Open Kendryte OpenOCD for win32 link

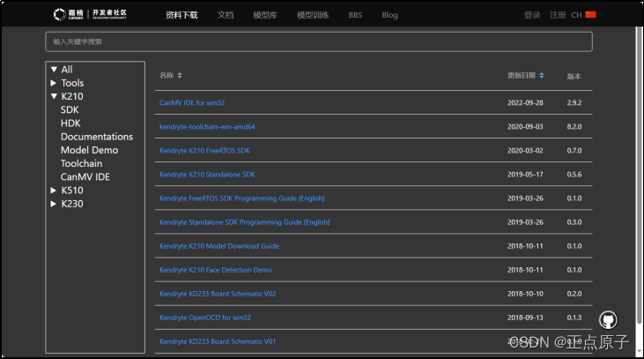click(205, 318)
